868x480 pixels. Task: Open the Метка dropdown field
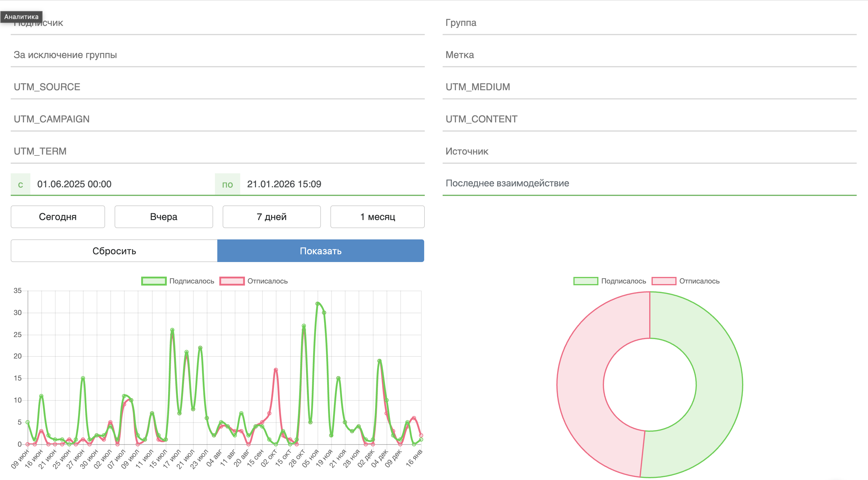point(649,55)
